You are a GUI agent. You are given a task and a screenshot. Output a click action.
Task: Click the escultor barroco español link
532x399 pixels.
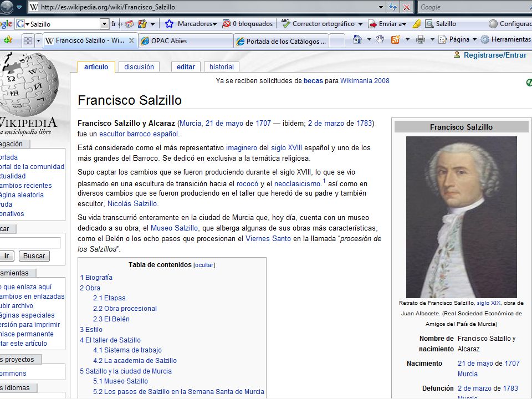coord(139,134)
